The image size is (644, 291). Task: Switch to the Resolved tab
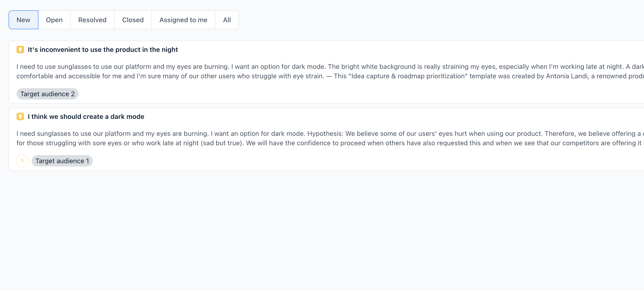pos(92,20)
